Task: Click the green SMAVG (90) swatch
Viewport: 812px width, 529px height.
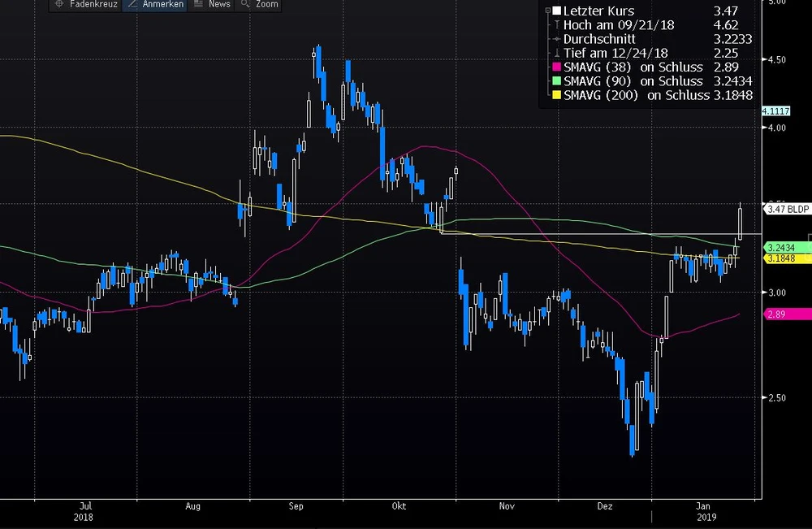Action: pos(556,81)
